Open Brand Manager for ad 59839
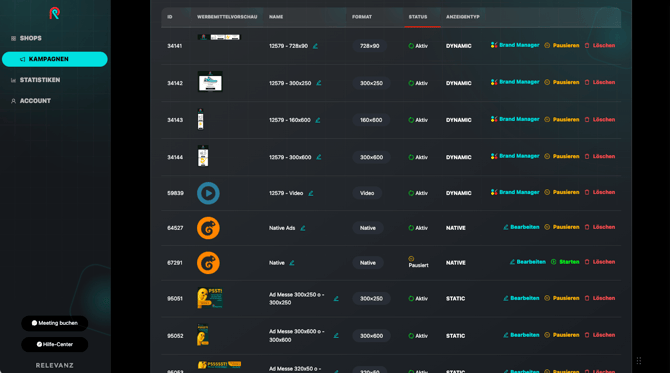This screenshot has height=373, width=670. [515, 192]
